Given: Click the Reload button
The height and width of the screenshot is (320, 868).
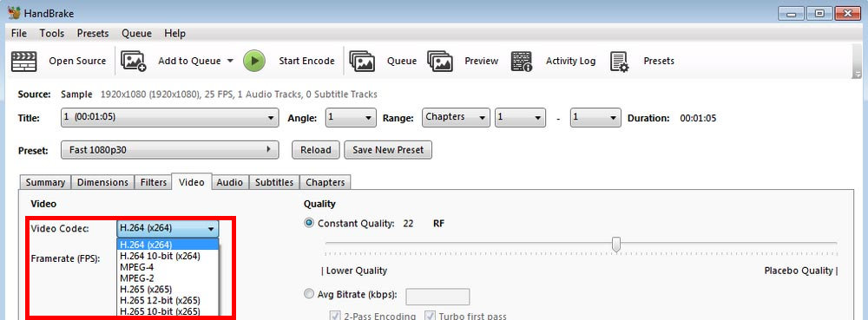Looking at the screenshot, I should click(316, 150).
